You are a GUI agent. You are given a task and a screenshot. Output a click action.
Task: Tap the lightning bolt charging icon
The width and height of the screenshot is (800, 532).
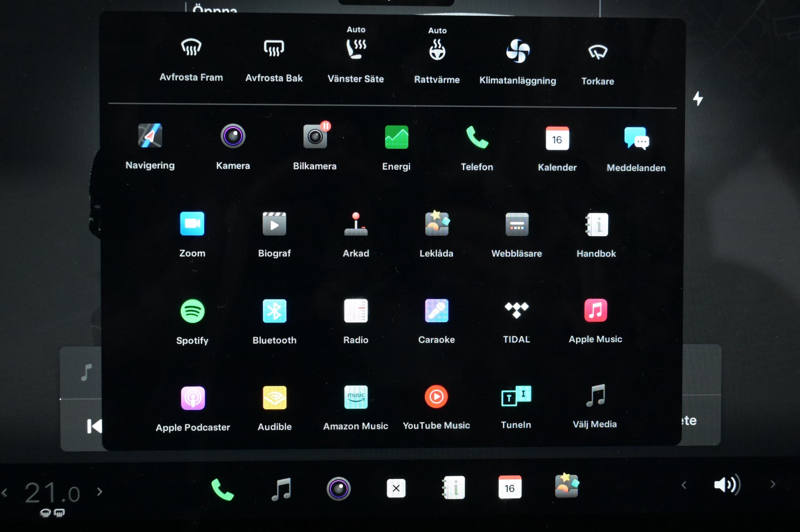click(698, 99)
